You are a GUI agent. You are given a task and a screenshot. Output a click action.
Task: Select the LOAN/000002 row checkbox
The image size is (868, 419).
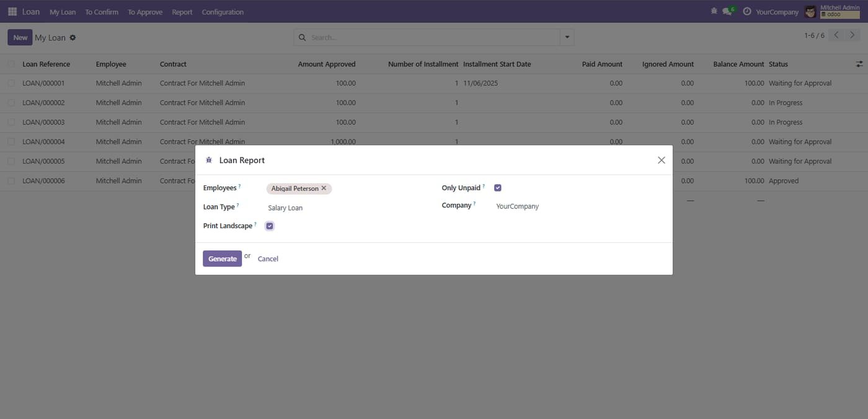tap(12, 103)
